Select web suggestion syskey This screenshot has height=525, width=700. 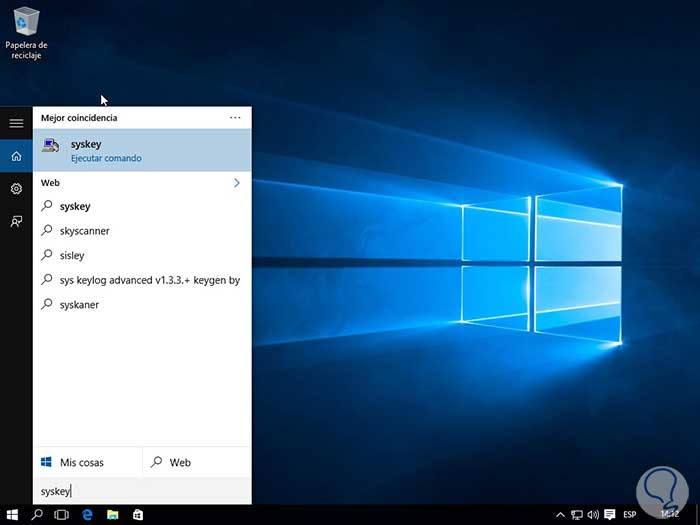(142, 206)
